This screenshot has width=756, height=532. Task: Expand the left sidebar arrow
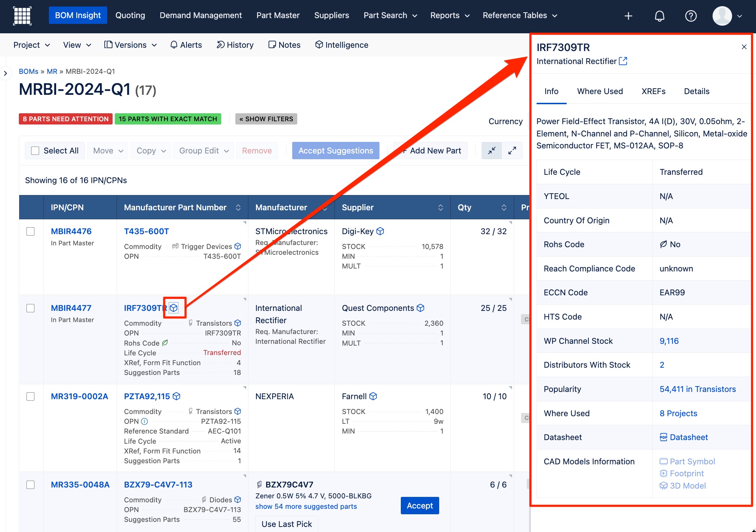click(5, 73)
